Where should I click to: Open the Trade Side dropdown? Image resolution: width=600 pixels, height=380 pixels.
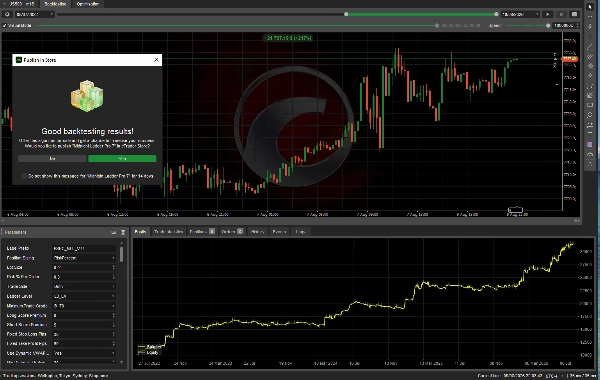click(84, 287)
